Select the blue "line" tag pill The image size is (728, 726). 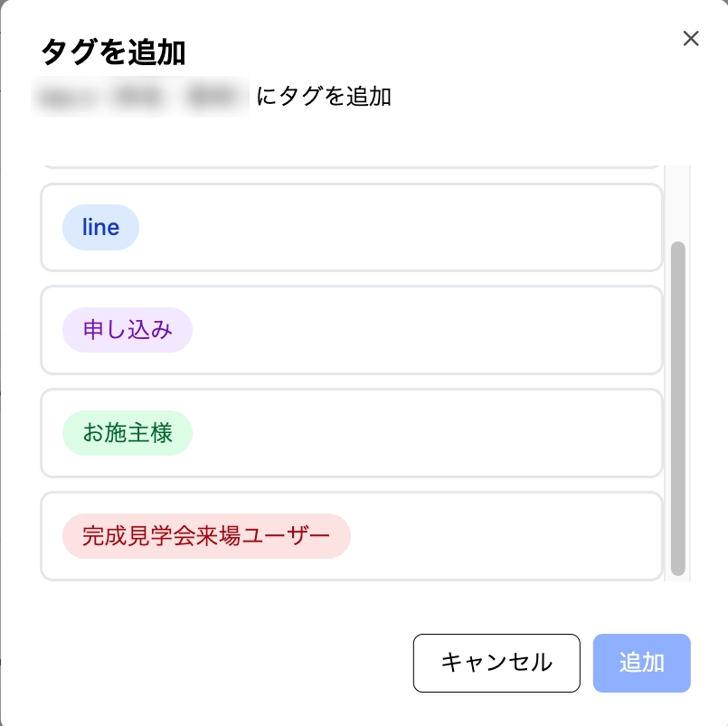coord(100,227)
